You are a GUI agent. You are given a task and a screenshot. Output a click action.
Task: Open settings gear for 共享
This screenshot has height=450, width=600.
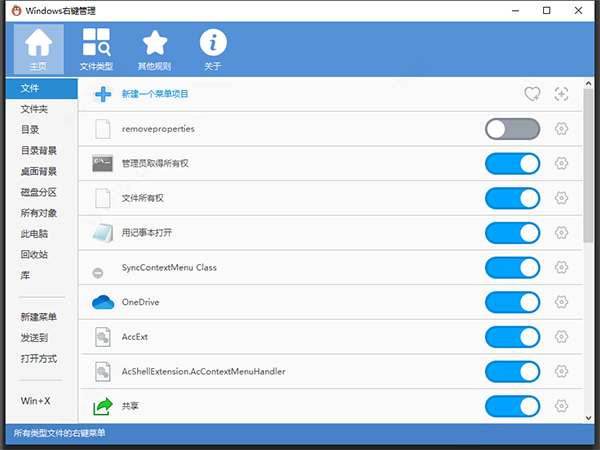tap(561, 406)
